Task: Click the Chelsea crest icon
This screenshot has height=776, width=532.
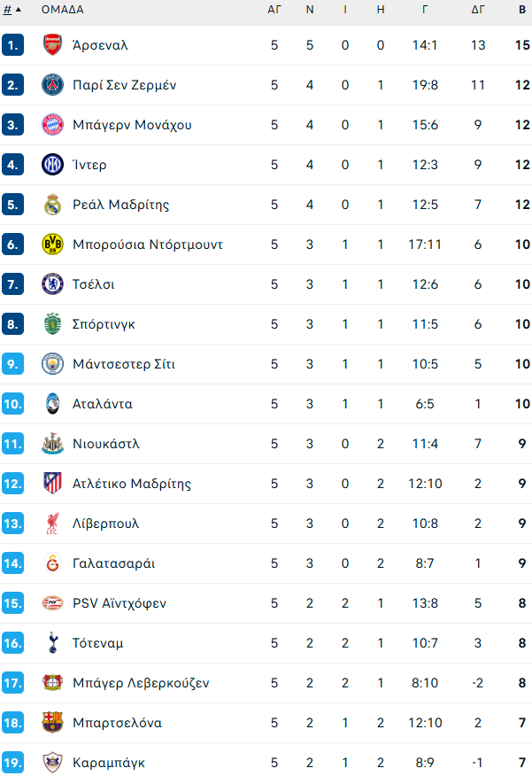Action: tap(52, 284)
